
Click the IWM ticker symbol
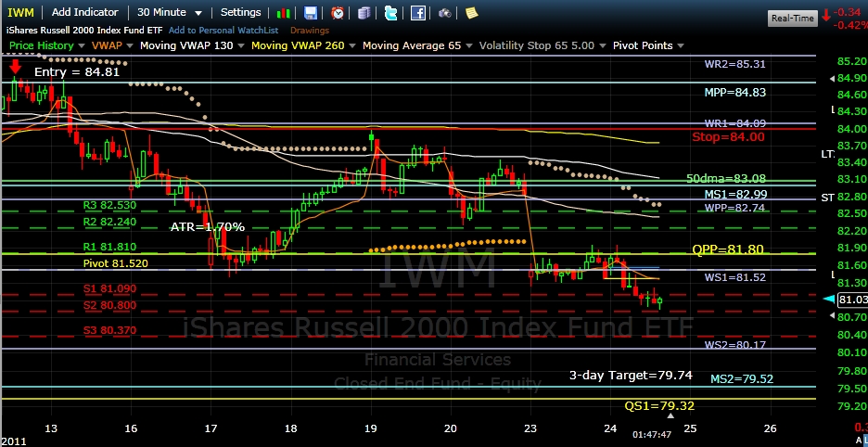pos(20,12)
